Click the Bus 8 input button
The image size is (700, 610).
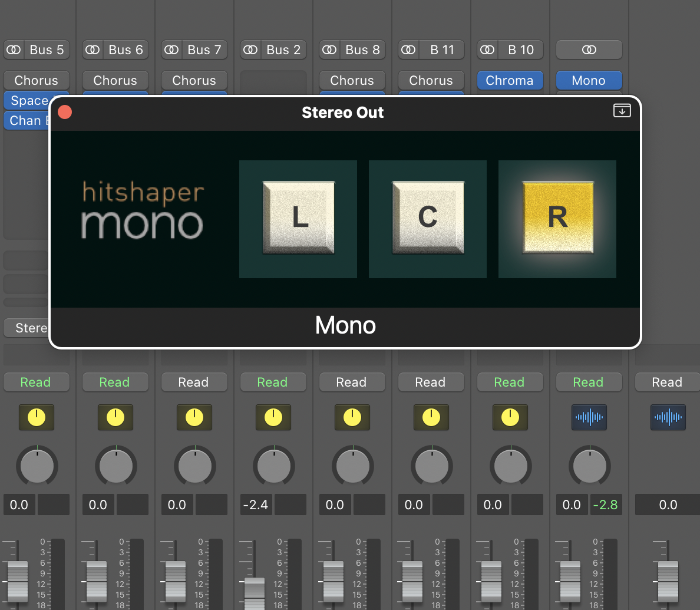(x=362, y=50)
